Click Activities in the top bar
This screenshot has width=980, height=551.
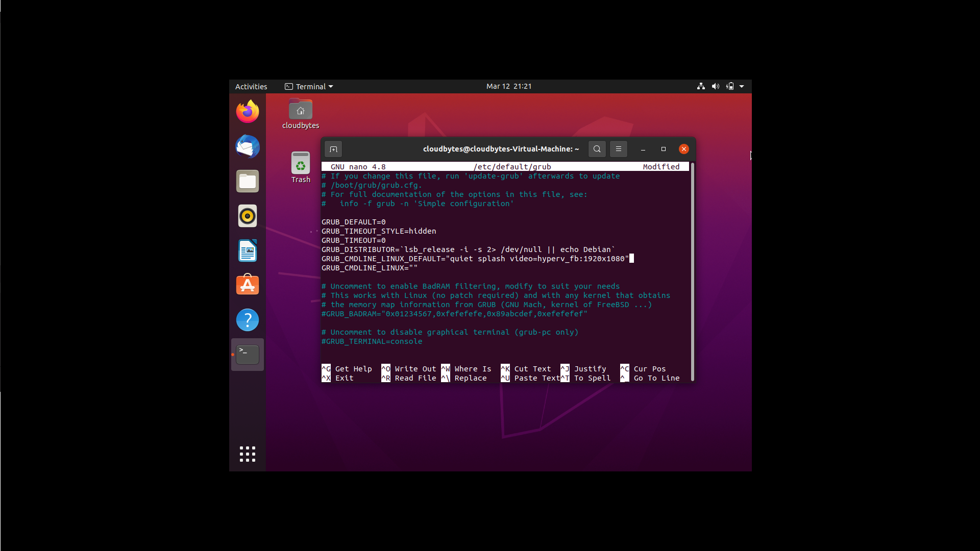[x=251, y=86]
